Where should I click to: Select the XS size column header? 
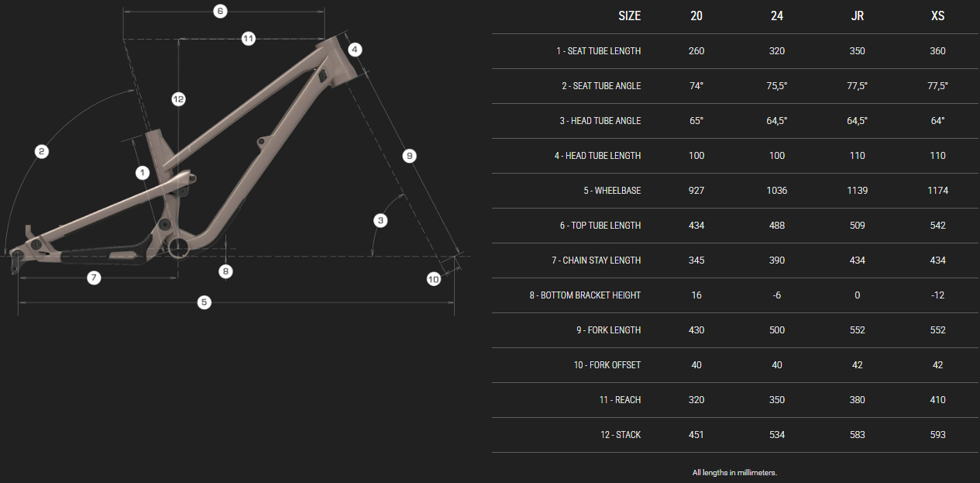(x=937, y=16)
